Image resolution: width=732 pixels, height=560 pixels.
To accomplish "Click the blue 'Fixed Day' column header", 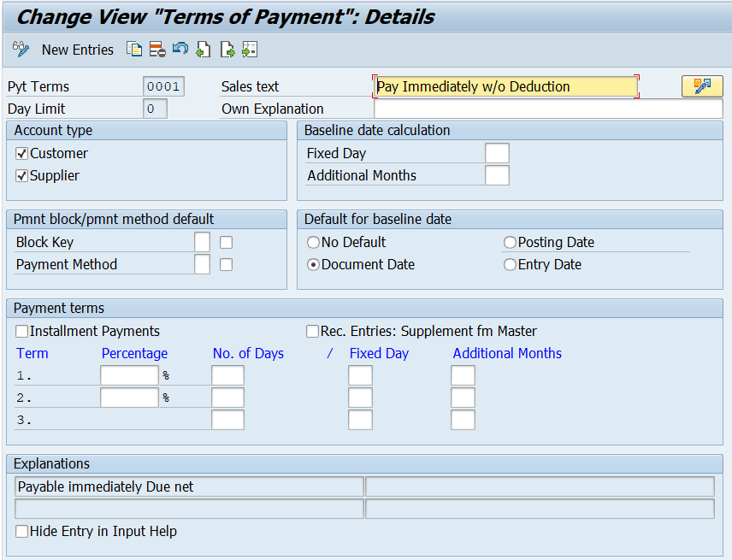I will click(x=379, y=353).
